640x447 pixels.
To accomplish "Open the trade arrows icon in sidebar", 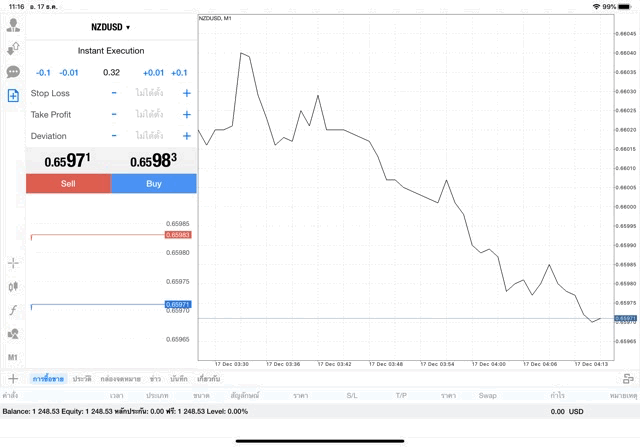I will coord(13,48).
